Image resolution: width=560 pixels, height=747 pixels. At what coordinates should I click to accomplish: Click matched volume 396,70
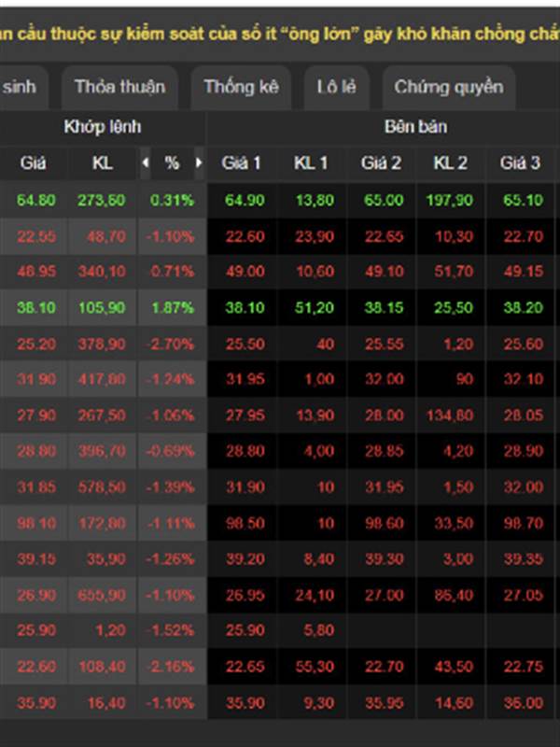tap(102, 451)
